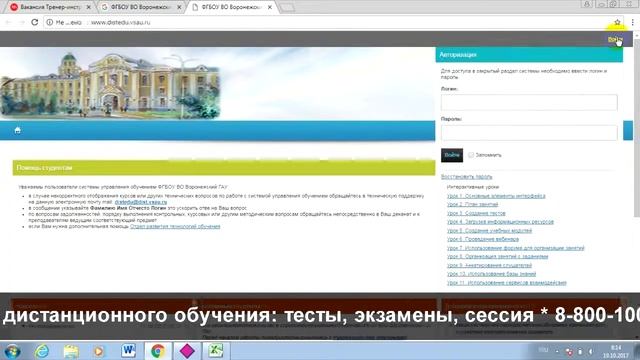Open the media player icon on the taskbar
The height and width of the screenshot is (360, 640).
tap(99, 351)
